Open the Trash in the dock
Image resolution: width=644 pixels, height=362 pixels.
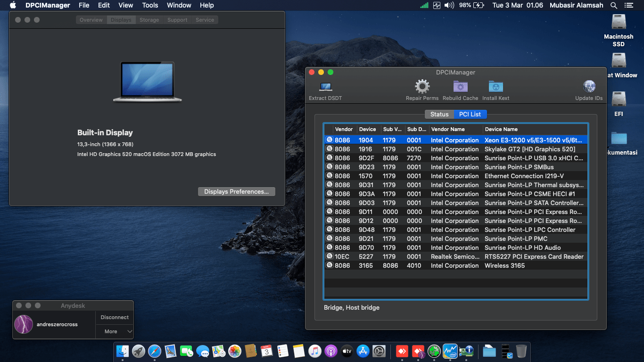[521, 351]
